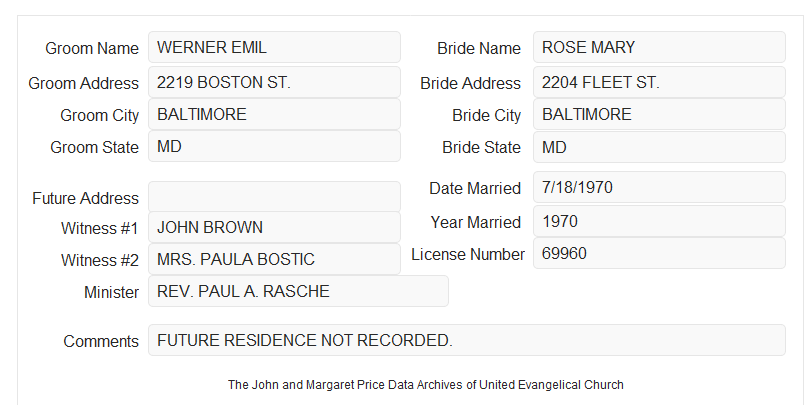Click the Groom State field showing MD
Viewport: 805px width, 405px height.
click(x=274, y=146)
